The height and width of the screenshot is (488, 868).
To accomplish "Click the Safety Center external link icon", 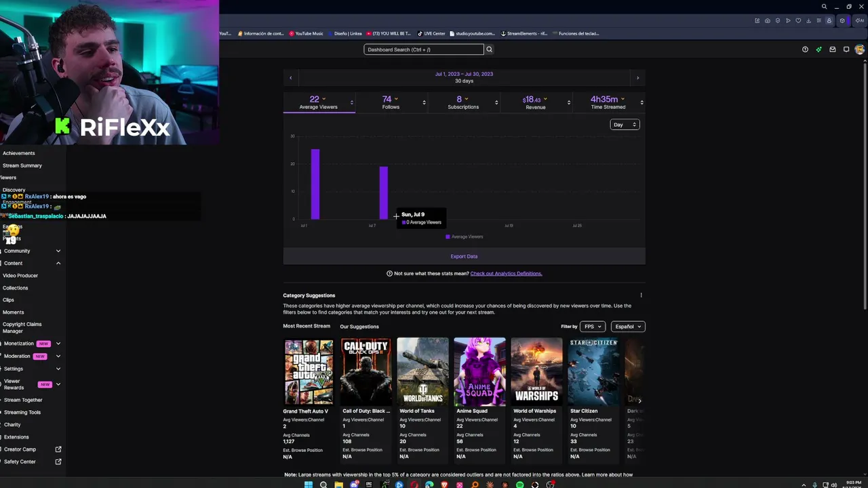I will [x=58, y=462].
